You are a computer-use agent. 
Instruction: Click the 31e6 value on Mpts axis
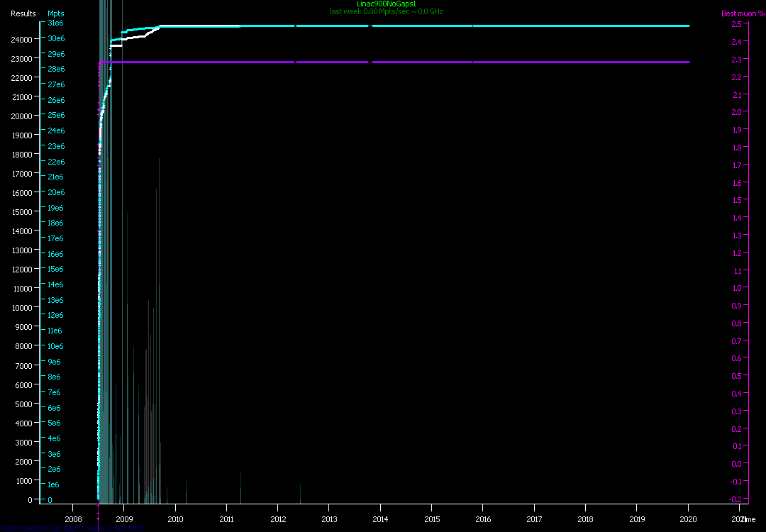coord(55,23)
